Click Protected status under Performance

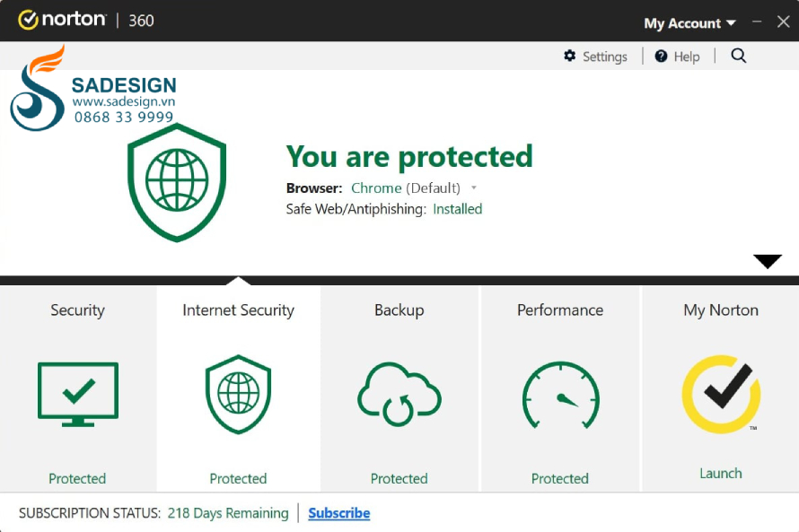560,478
